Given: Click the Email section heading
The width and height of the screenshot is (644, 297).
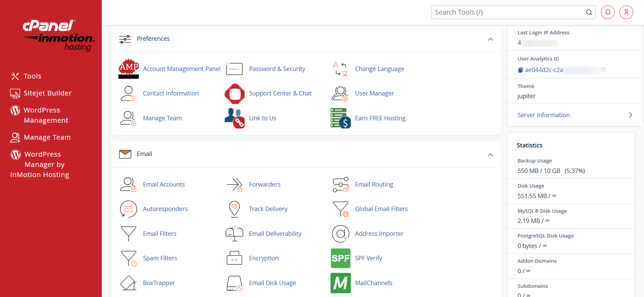Looking at the screenshot, I should click(x=145, y=154).
